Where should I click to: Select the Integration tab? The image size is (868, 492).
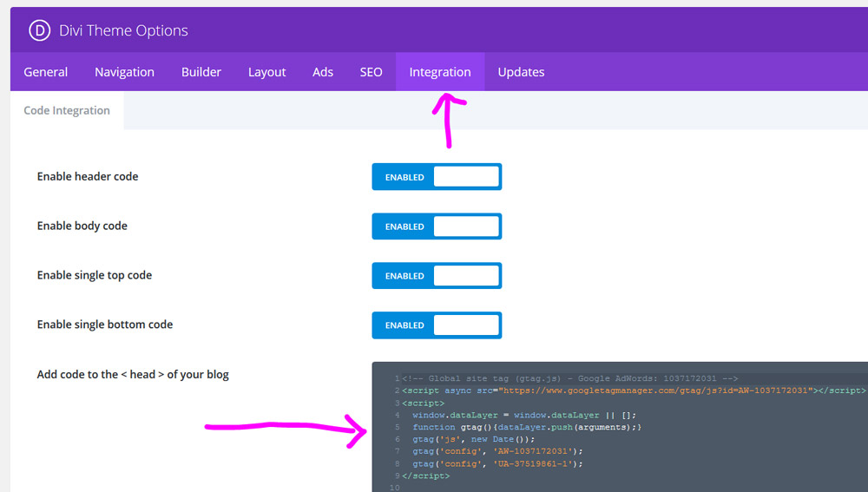pos(440,72)
